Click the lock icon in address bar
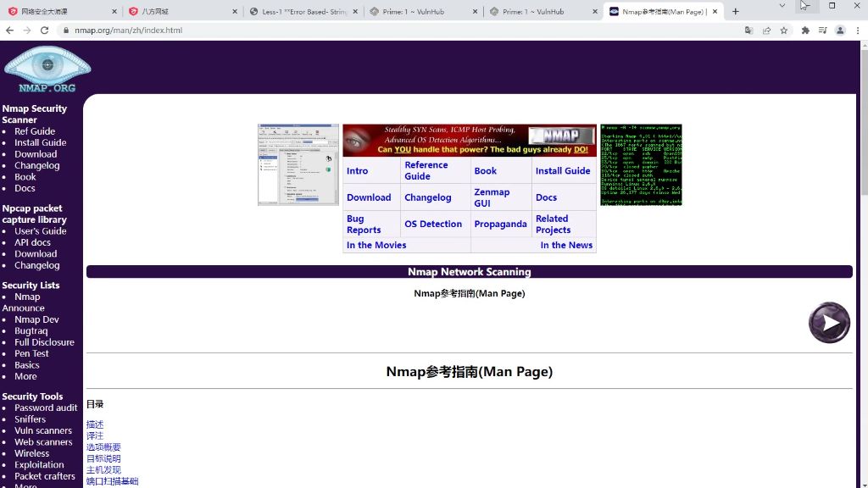 tap(66, 30)
